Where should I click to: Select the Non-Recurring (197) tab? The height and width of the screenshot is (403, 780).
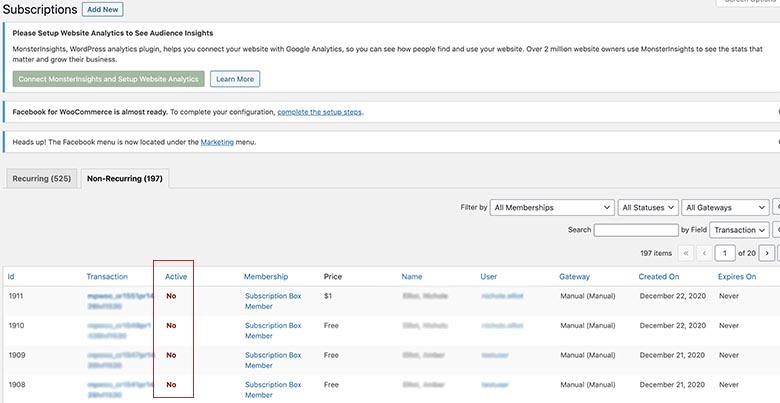point(125,179)
